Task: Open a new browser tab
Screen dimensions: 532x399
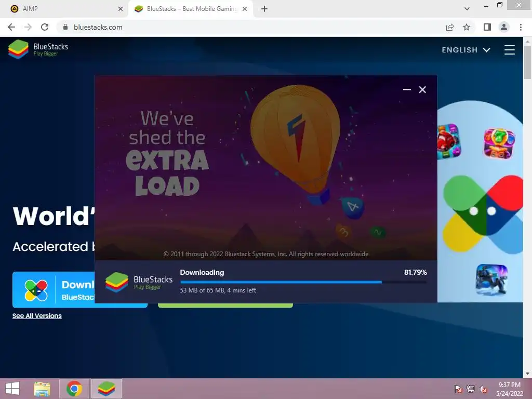Action: (x=264, y=9)
